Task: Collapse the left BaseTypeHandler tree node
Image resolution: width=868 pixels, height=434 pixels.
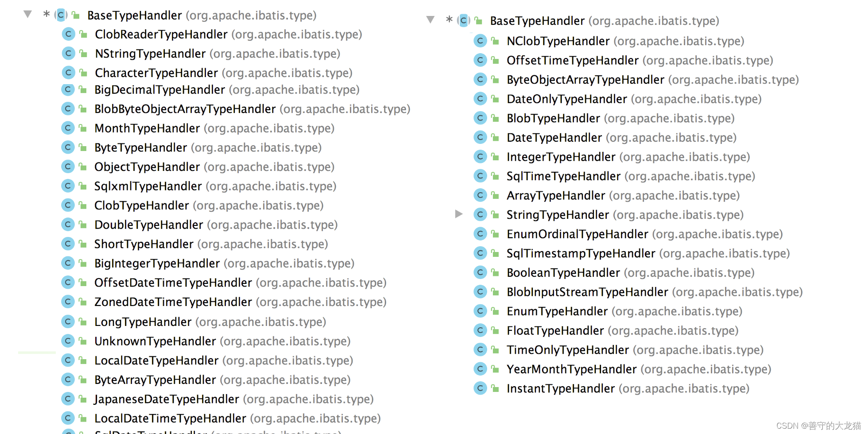Action: 27,14
